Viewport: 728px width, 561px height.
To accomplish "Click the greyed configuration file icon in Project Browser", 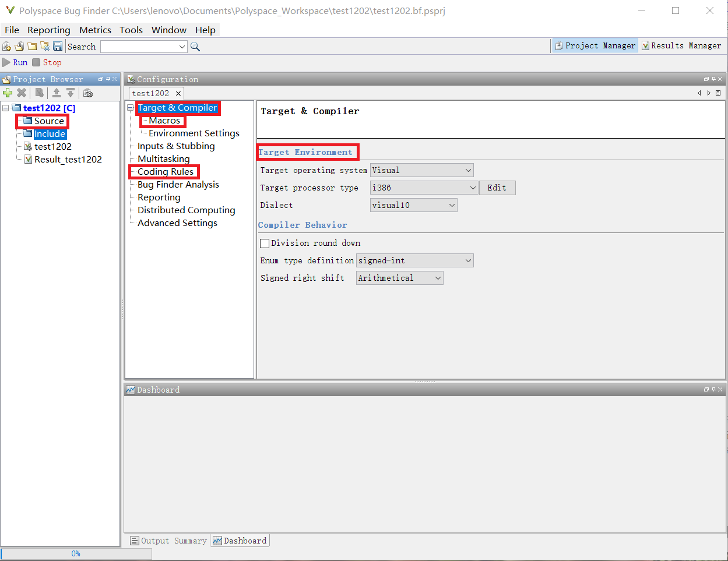I will (x=39, y=93).
